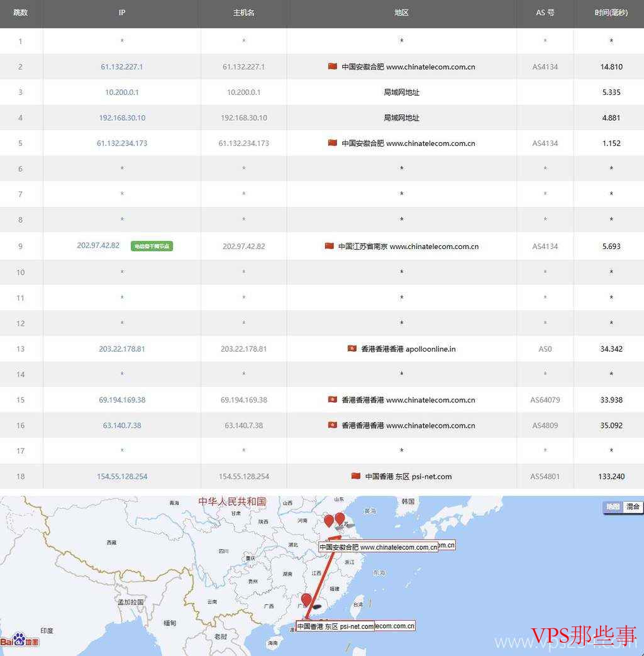Open IP link 61.132.234.173 in hop 5
Viewport: 644px width, 656px height.
pyautogui.click(x=122, y=143)
